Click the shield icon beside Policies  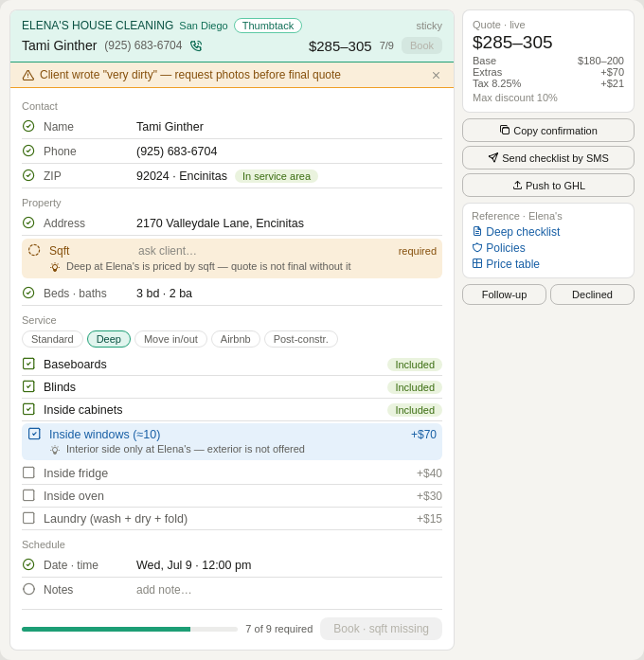(x=477, y=247)
